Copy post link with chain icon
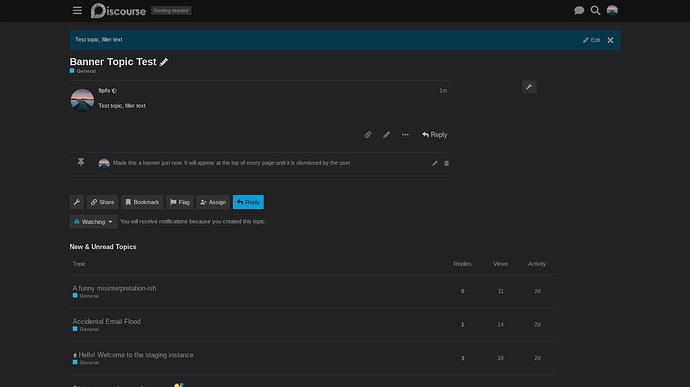690x387 pixels. 368,135
